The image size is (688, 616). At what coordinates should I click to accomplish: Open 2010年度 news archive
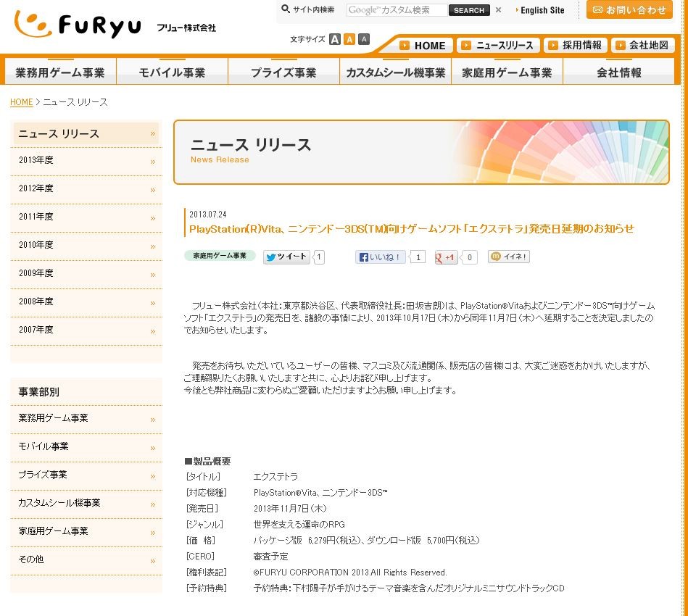click(x=86, y=245)
